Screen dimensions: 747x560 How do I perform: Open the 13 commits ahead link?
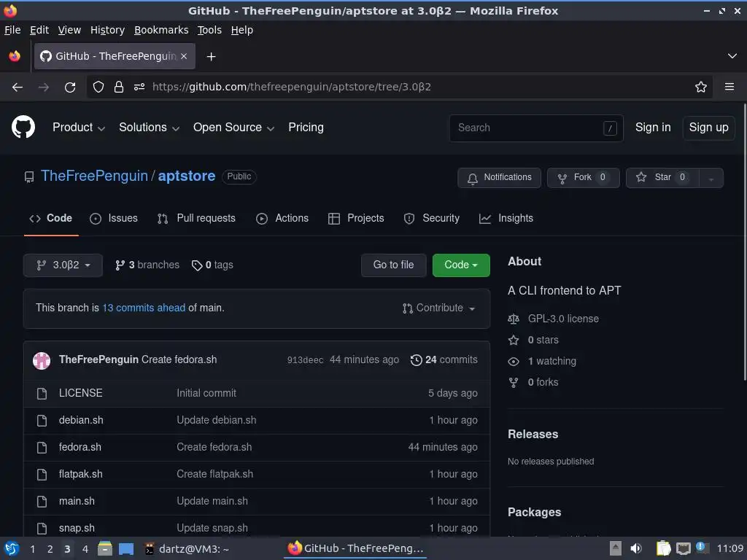[x=144, y=308]
